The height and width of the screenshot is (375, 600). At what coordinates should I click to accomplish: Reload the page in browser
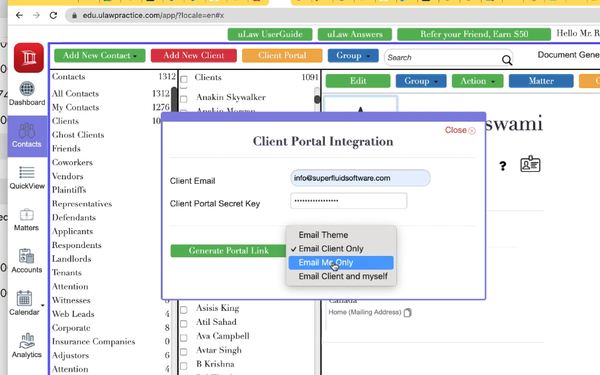(53, 15)
